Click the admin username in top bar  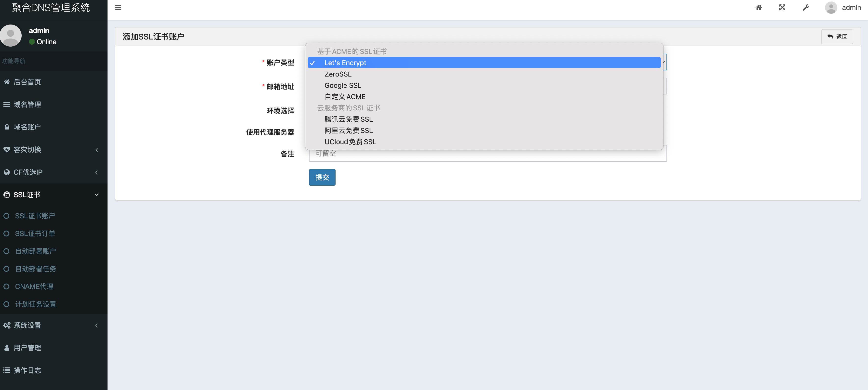pyautogui.click(x=851, y=7)
